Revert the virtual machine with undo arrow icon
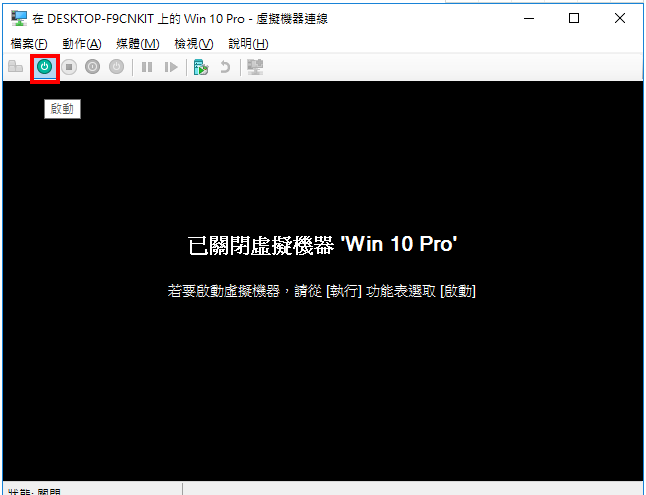The height and width of the screenshot is (495, 646). point(225,67)
